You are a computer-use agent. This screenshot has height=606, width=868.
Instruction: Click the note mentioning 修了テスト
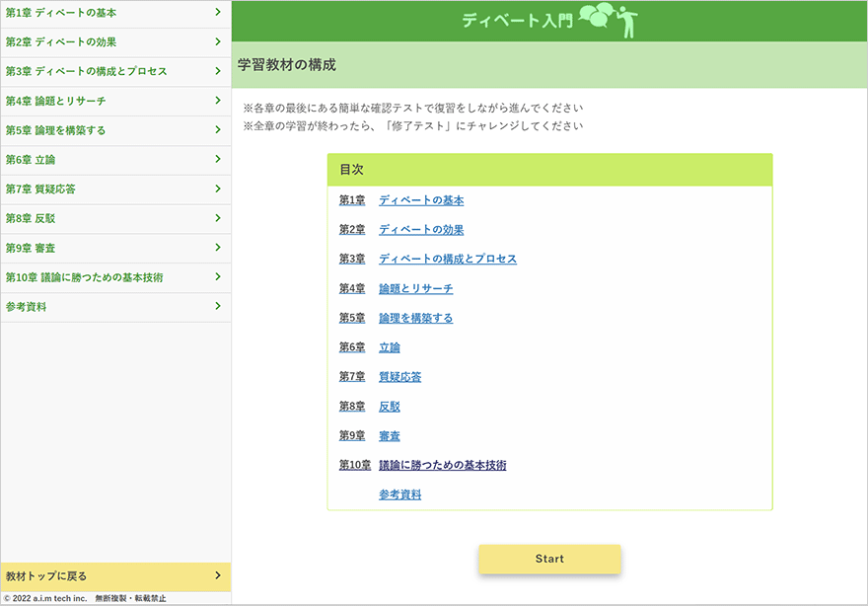tap(413, 125)
